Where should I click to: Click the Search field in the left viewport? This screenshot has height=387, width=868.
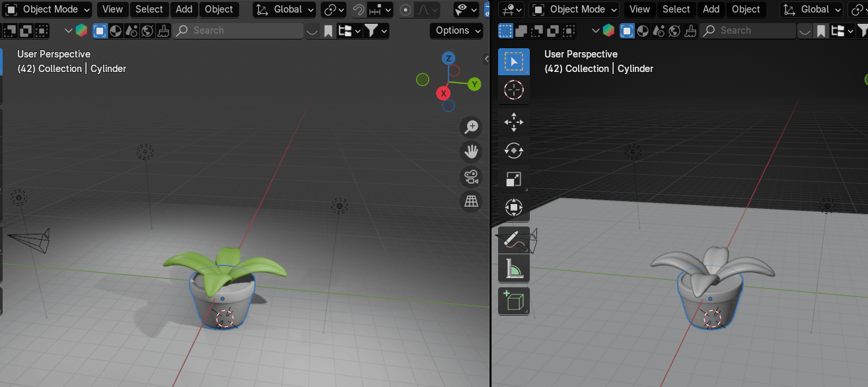pyautogui.click(x=238, y=30)
